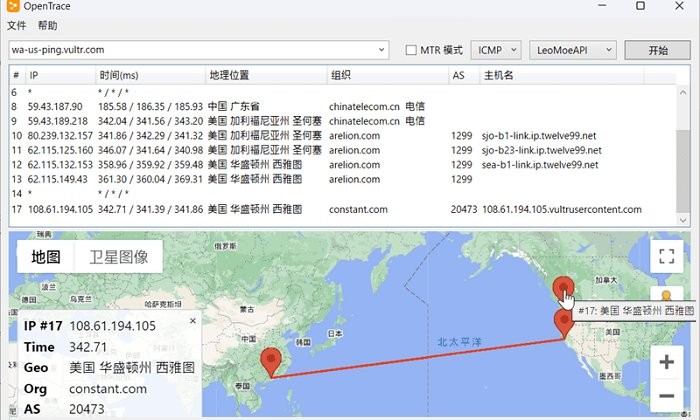Click the San Jose map pin marker
The image size is (700, 420).
click(564, 322)
